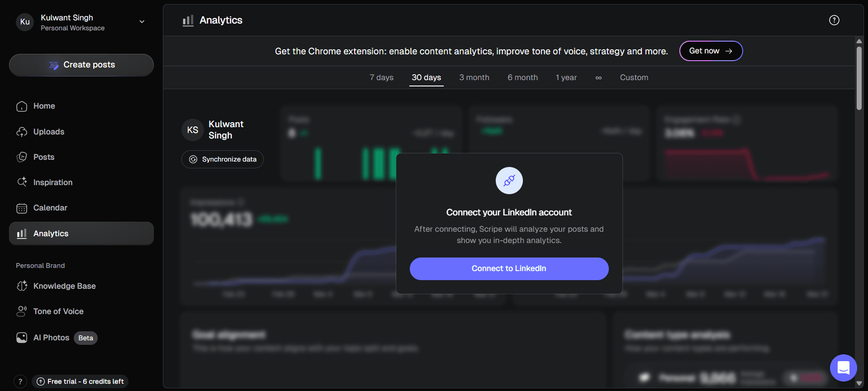868x391 pixels.
Task: Click the page's vertical scrollbar thumb
Action: 859,77
